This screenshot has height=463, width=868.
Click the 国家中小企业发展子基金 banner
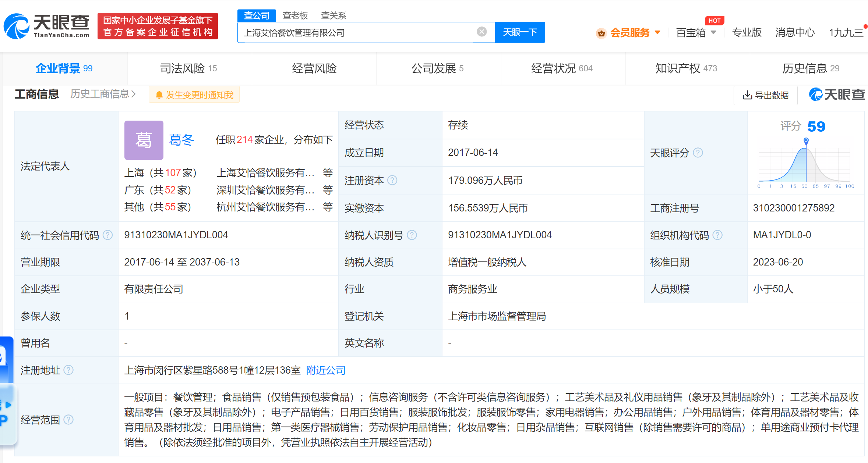click(x=158, y=26)
